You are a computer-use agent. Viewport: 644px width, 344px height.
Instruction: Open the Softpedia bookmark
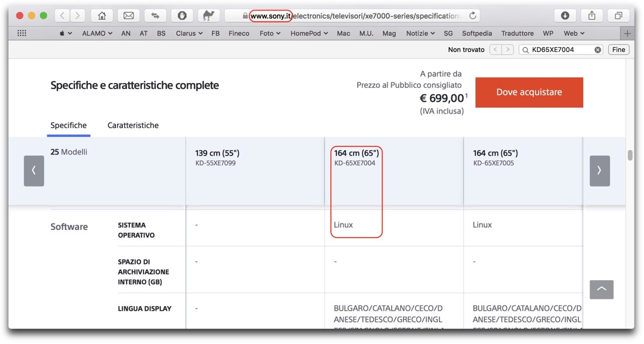[x=477, y=33]
